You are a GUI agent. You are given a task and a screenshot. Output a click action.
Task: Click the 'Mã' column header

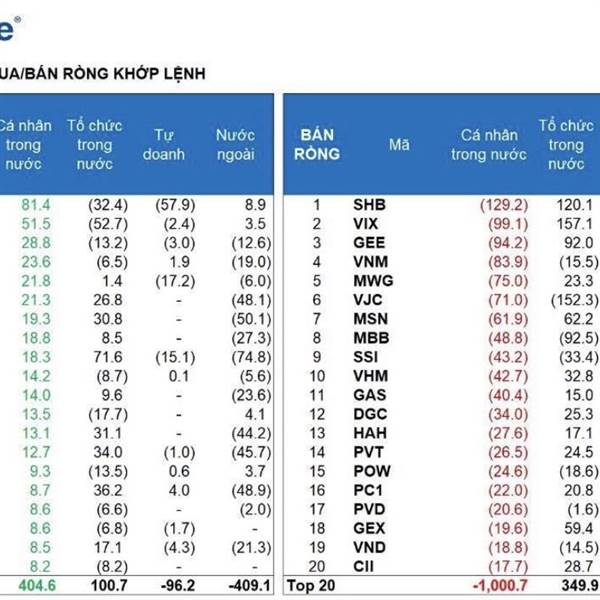tap(399, 145)
